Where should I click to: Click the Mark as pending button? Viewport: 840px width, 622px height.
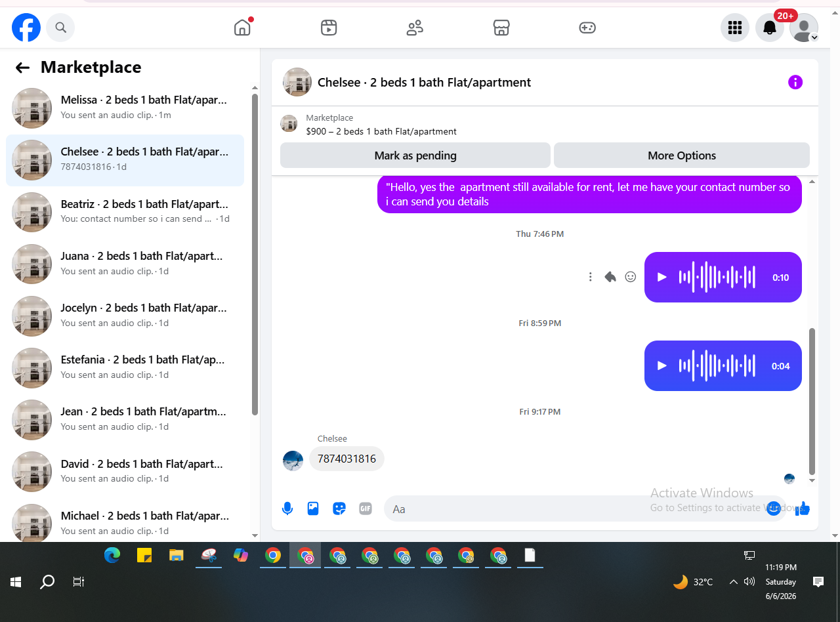[415, 155]
